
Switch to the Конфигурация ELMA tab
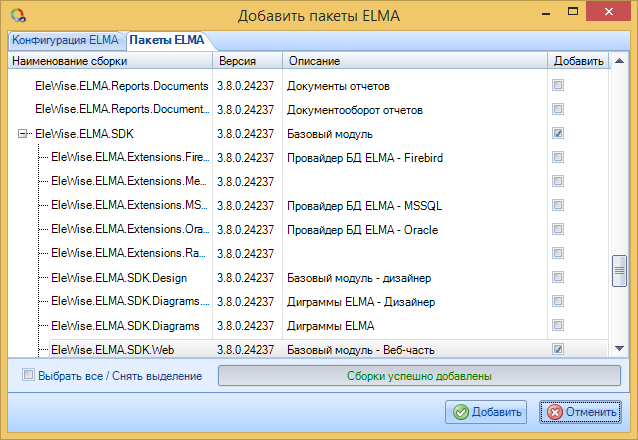(65, 40)
